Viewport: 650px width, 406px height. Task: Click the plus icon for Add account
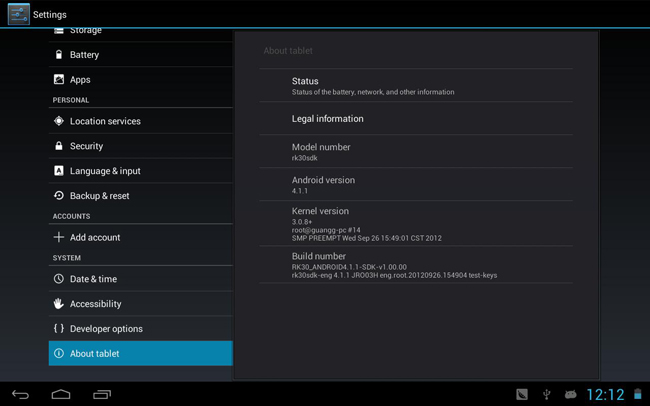59,237
